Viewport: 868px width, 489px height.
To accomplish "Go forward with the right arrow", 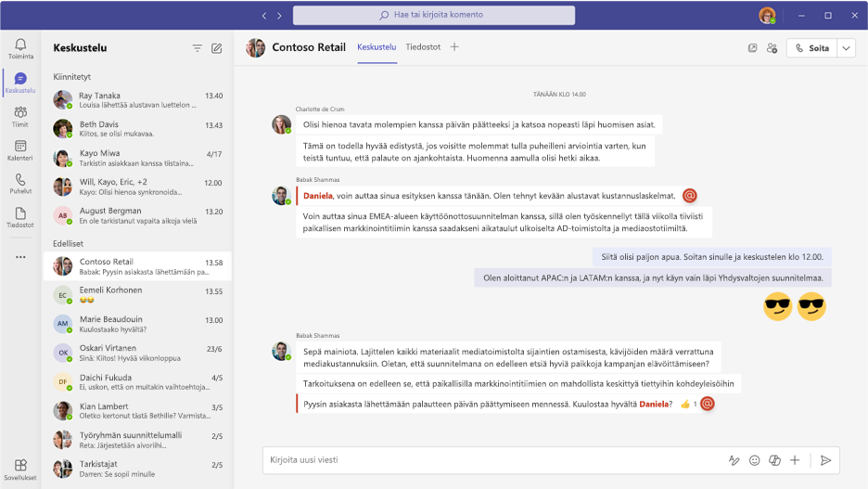I will pos(279,16).
